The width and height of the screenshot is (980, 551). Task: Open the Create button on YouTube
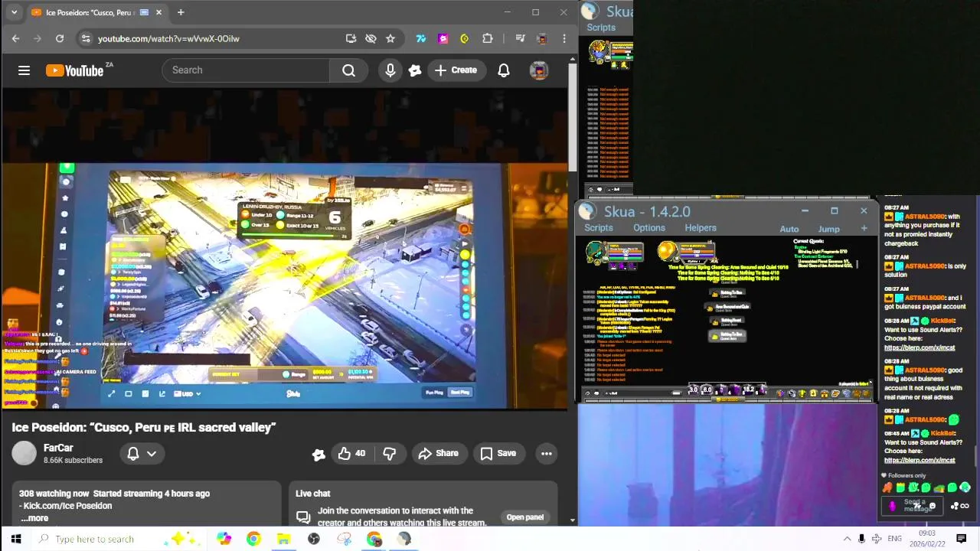(456, 70)
